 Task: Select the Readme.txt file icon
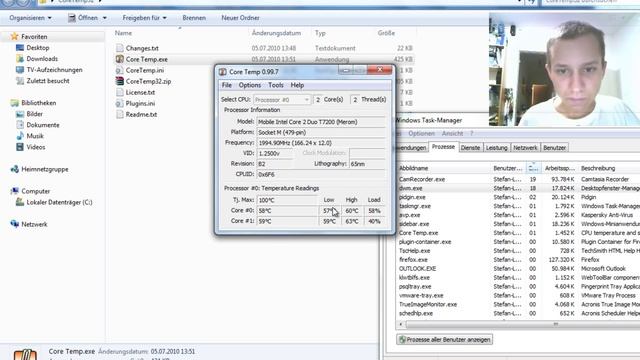click(120, 114)
